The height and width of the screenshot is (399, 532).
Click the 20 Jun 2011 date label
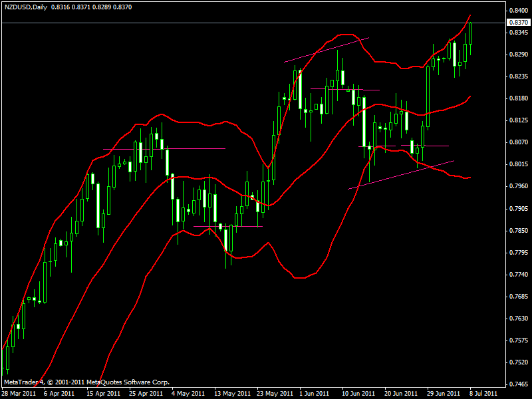pyautogui.click(x=401, y=394)
